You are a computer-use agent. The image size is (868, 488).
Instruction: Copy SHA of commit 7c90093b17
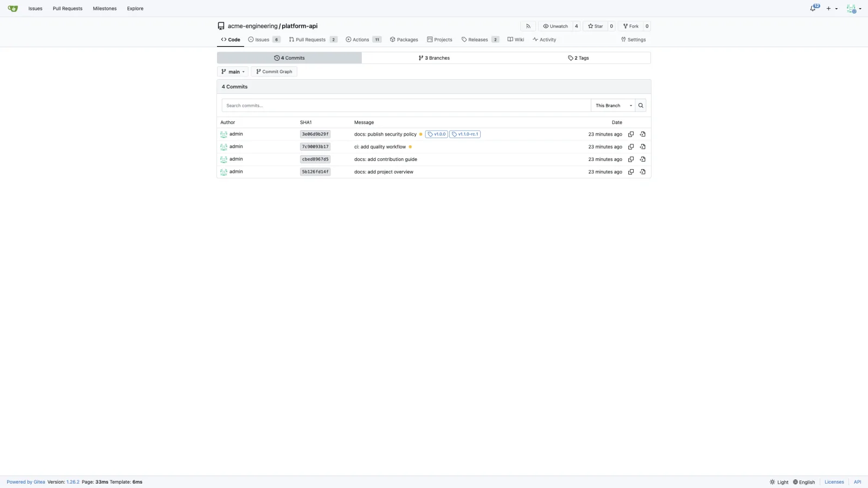[x=631, y=147]
